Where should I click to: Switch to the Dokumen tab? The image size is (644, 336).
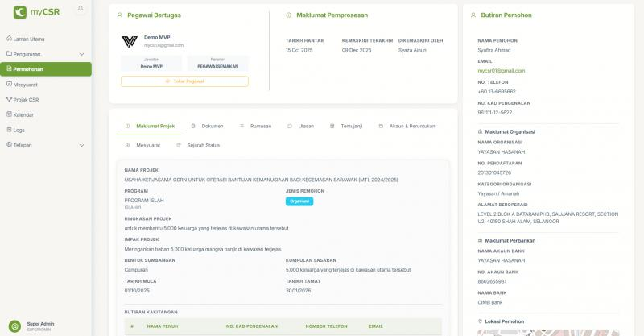click(x=208, y=127)
